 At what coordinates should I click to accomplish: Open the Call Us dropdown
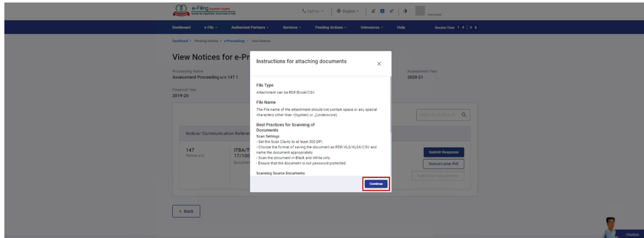click(313, 11)
